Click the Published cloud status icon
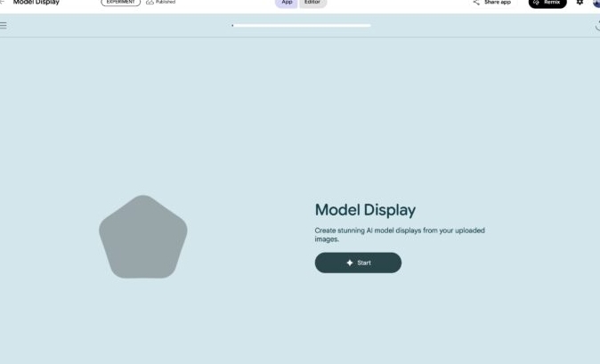 point(150,3)
